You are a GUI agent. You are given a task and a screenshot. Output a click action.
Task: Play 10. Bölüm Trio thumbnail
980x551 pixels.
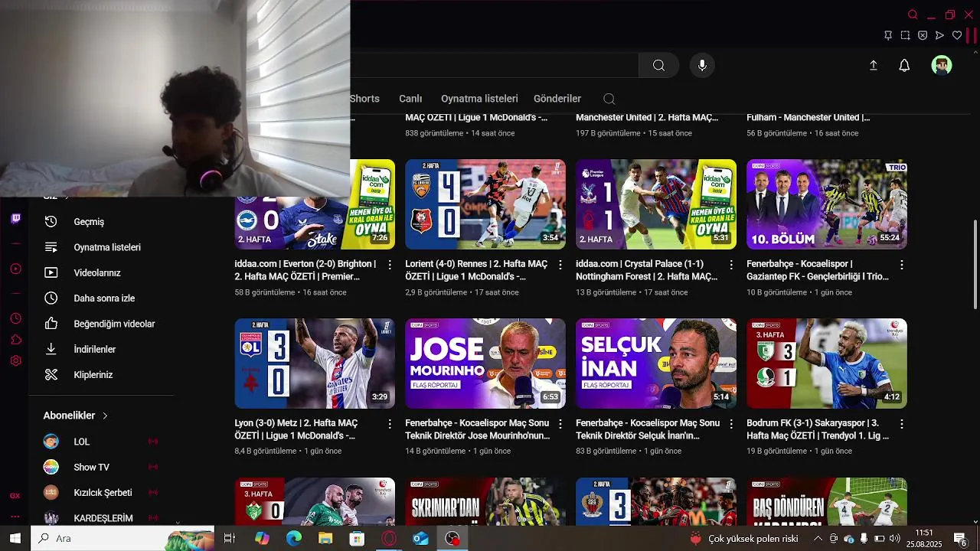(827, 204)
